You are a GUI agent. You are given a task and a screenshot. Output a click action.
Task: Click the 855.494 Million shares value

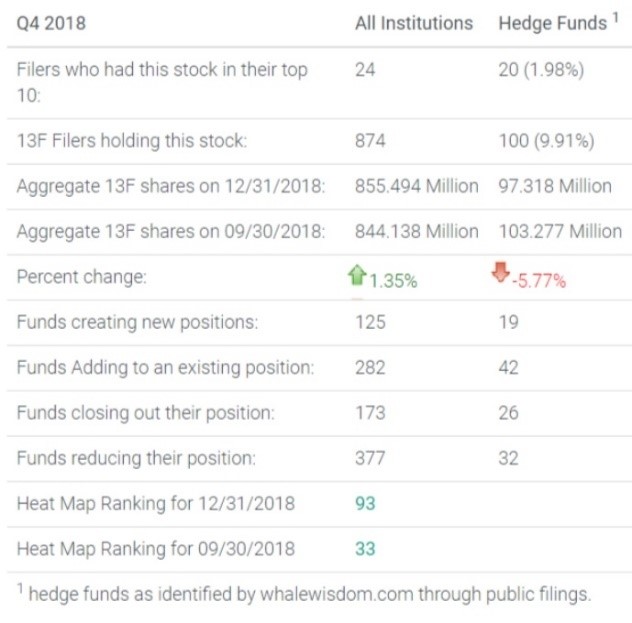pyautogui.click(x=416, y=186)
